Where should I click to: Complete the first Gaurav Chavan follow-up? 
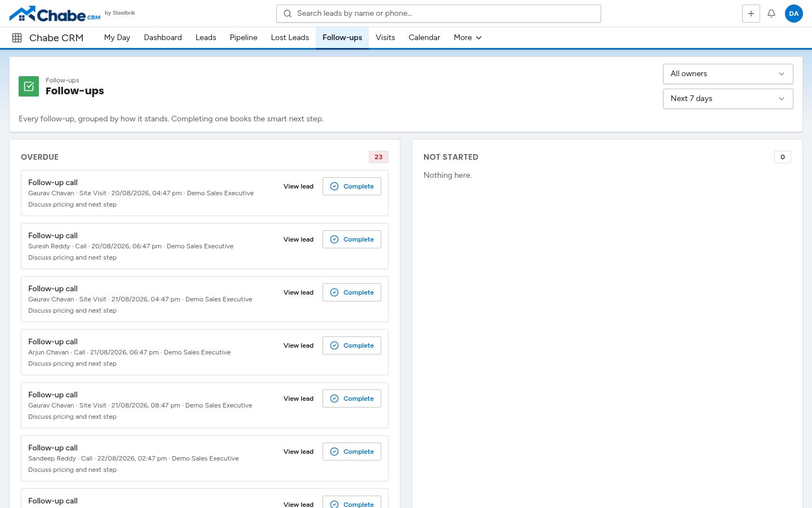[x=352, y=186]
